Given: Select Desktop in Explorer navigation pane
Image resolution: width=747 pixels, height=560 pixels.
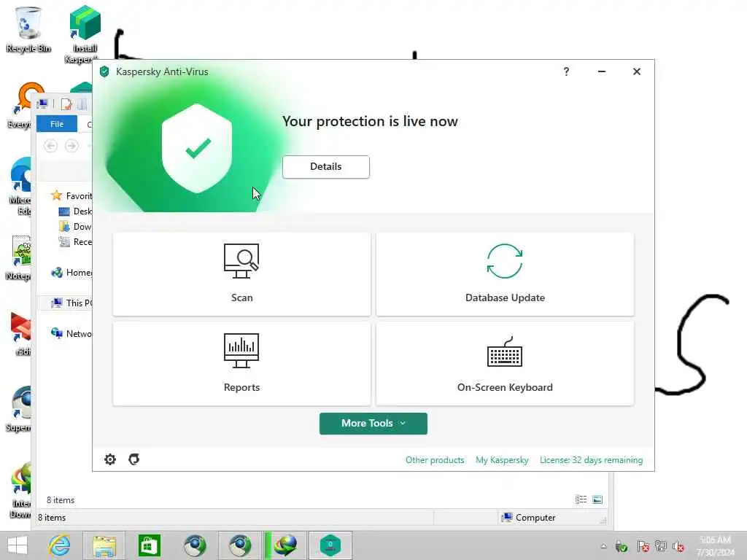Looking at the screenshot, I should pyautogui.click(x=75, y=211).
